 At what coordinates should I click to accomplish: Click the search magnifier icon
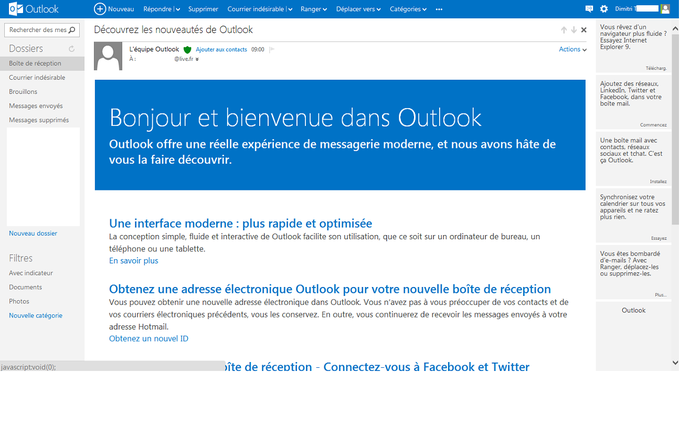72,30
